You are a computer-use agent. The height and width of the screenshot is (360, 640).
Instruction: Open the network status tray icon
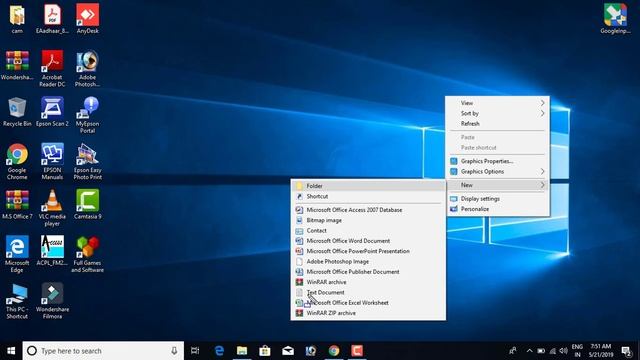click(553, 351)
